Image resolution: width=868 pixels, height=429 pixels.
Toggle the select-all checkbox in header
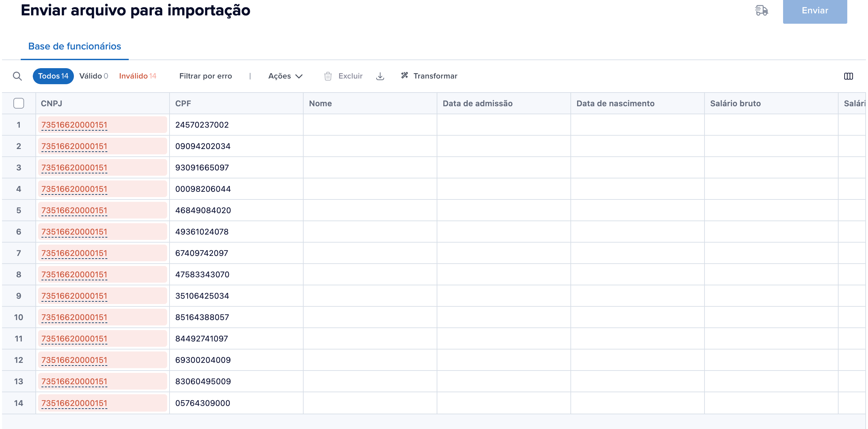pos(18,103)
